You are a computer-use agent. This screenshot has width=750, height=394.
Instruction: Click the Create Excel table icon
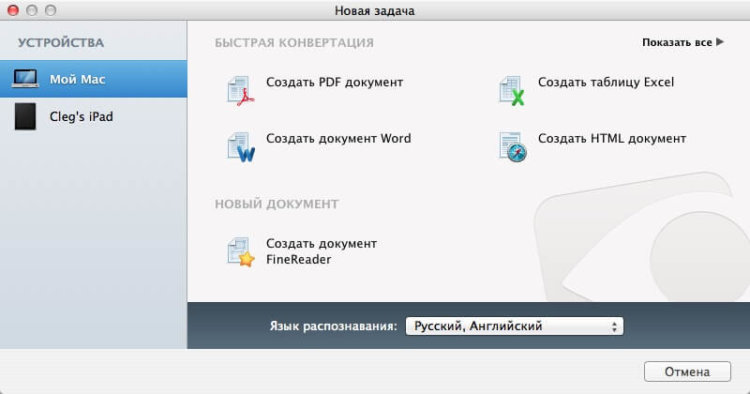coord(512,90)
